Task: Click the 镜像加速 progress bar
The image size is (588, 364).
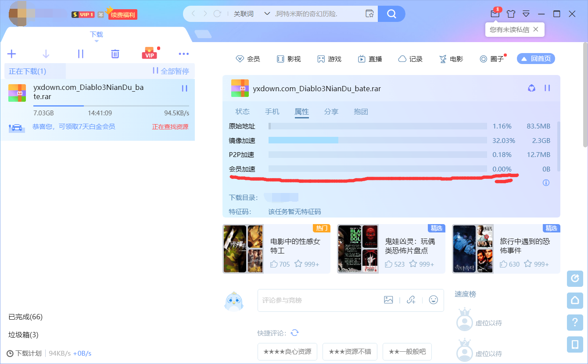Action: coord(378,140)
